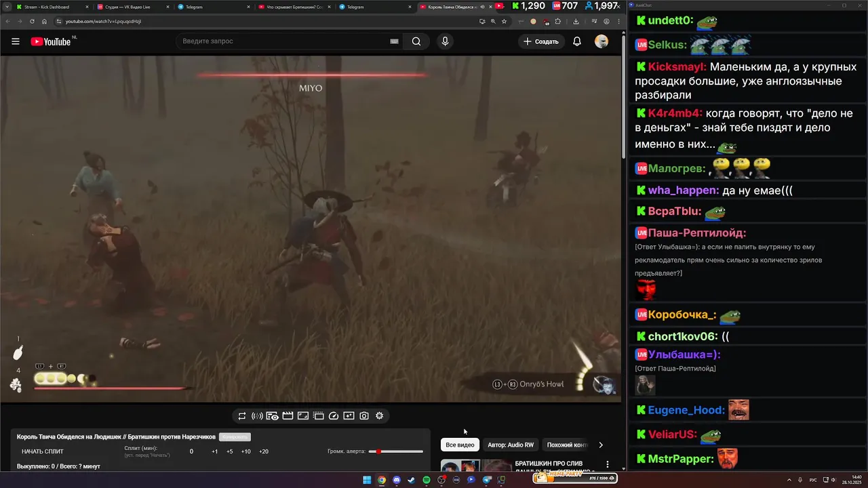The height and width of the screenshot is (488, 868).
Task: Click the Создать create button
Action: 541,41
